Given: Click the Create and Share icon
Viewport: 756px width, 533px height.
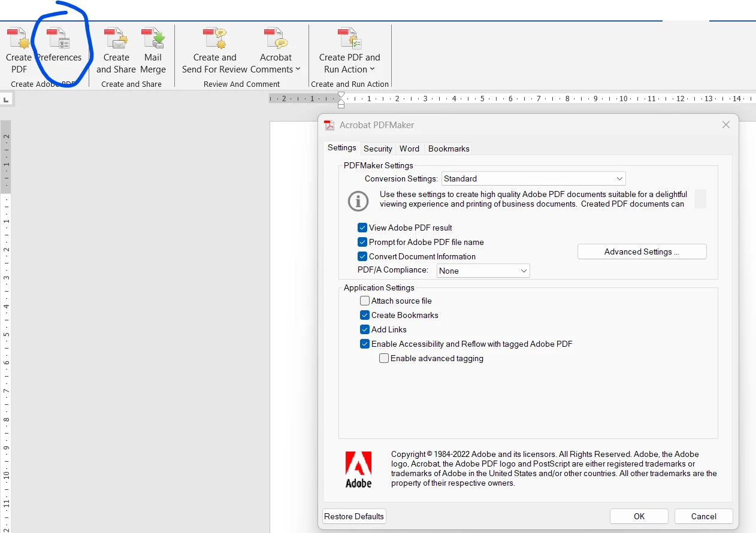Looking at the screenshot, I should [116, 50].
